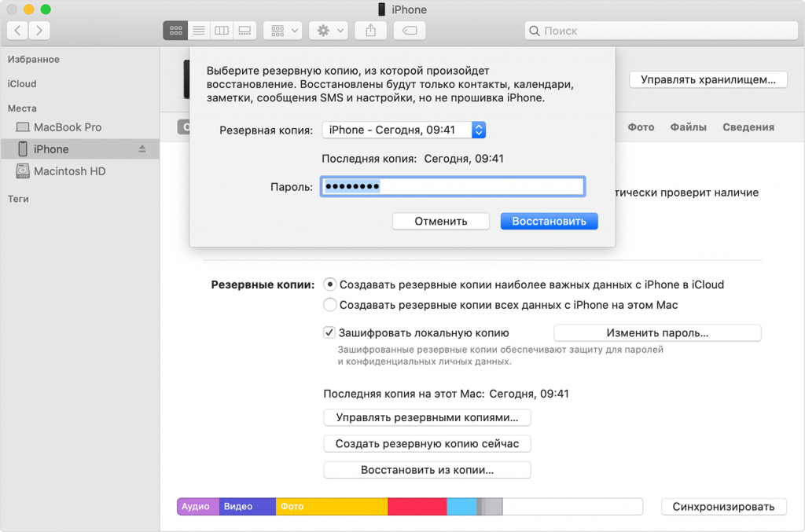Open the gear action menu dropdown
The image size is (805, 532).
[x=329, y=31]
